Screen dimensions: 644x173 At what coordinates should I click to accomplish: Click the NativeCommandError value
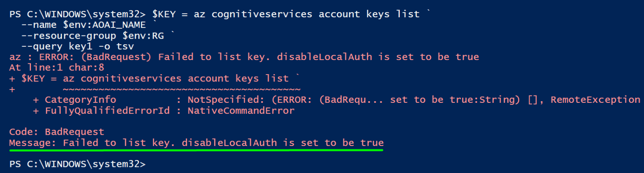(x=241, y=110)
